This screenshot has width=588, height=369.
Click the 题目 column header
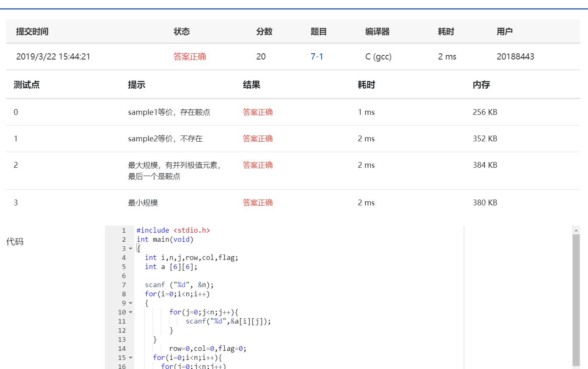pyautogui.click(x=319, y=31)
